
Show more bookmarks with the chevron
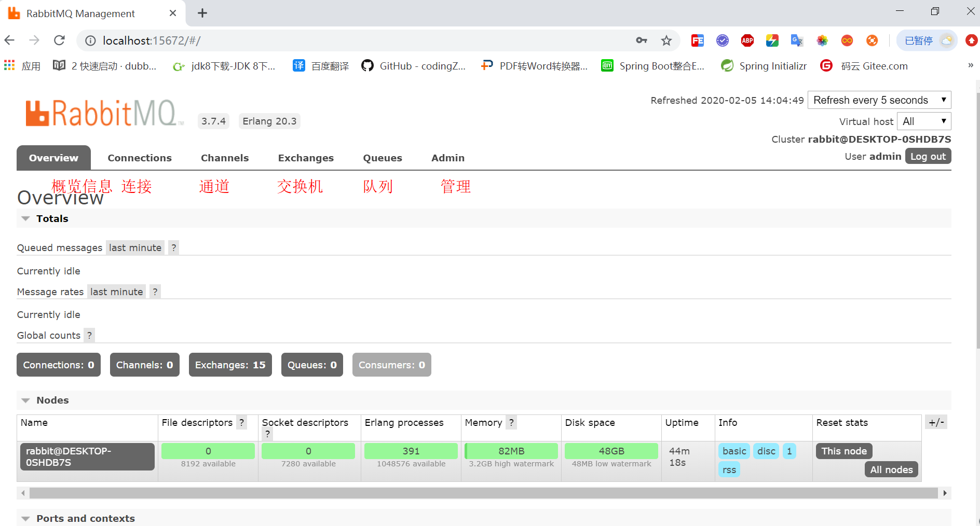[971, 65]
